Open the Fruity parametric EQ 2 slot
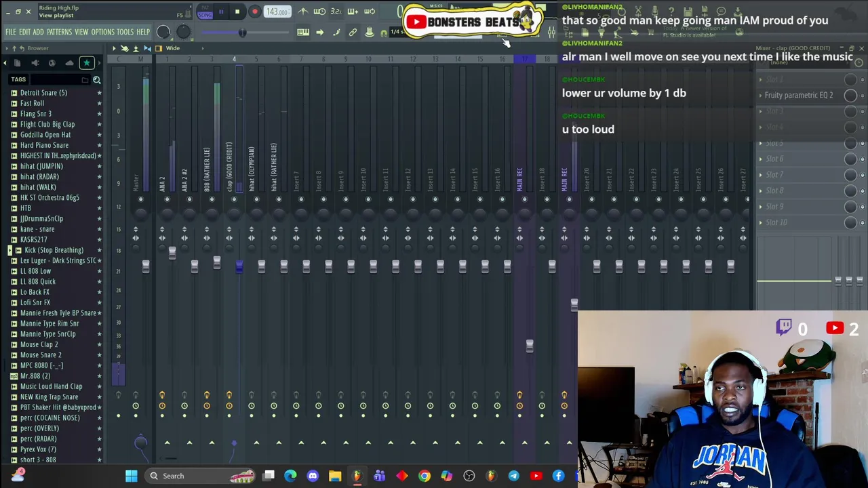 [x=799, y=96]
